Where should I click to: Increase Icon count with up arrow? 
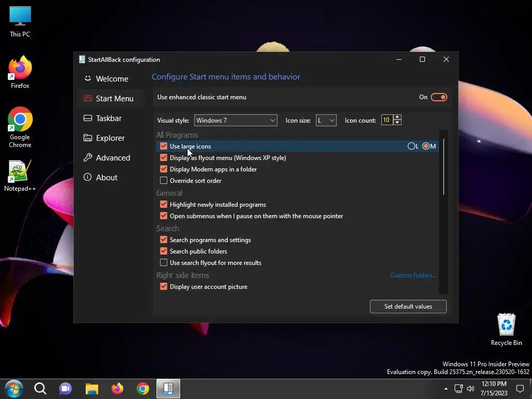point(397,117)
